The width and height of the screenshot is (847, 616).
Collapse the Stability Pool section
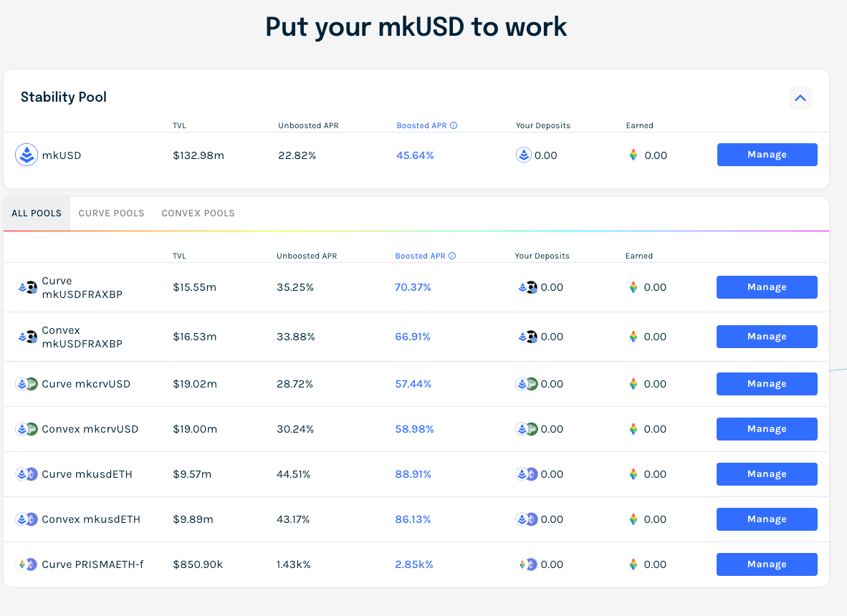800,98
